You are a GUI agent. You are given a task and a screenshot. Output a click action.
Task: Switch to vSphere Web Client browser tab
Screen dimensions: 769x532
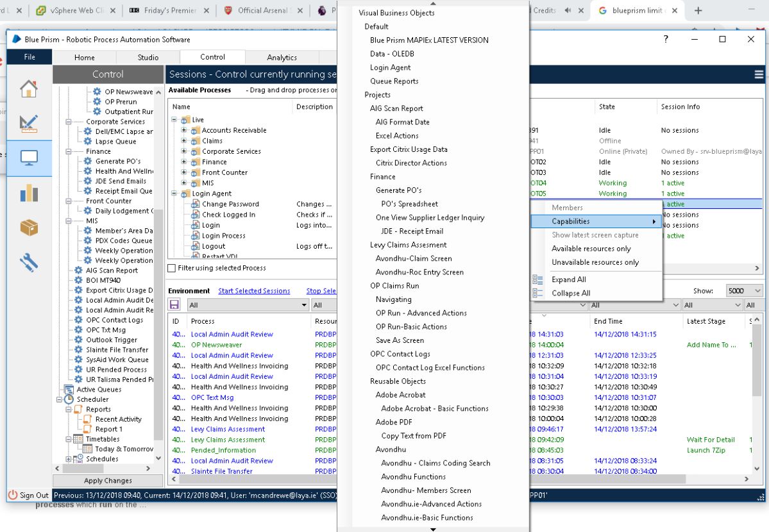[76, 10]
